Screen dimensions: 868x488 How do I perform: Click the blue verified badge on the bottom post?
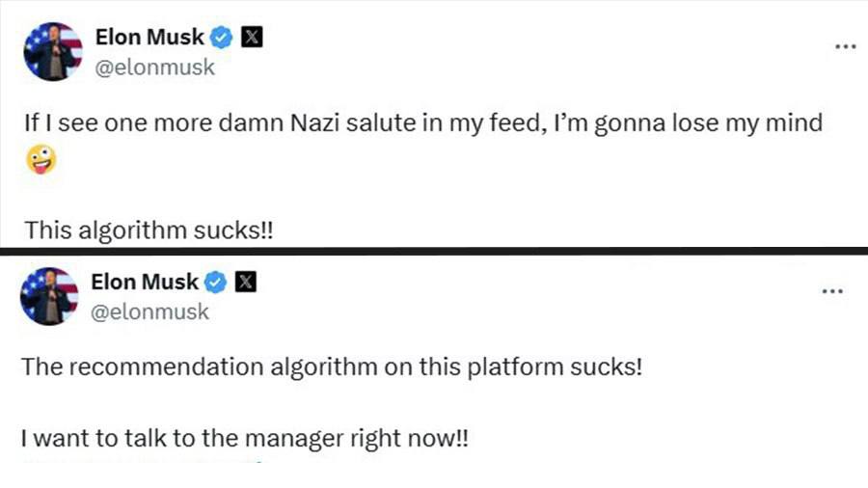pyautogui.click(x=216, y=283)
